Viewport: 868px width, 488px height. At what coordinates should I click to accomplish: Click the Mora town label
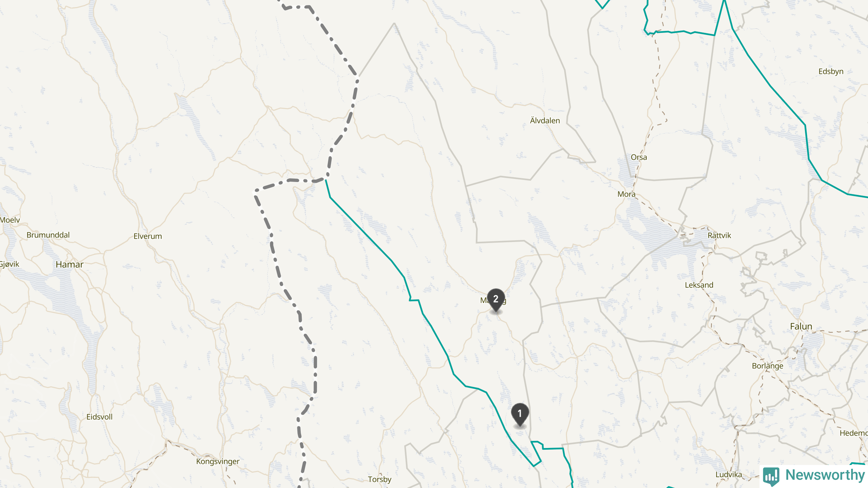(626, 194)
